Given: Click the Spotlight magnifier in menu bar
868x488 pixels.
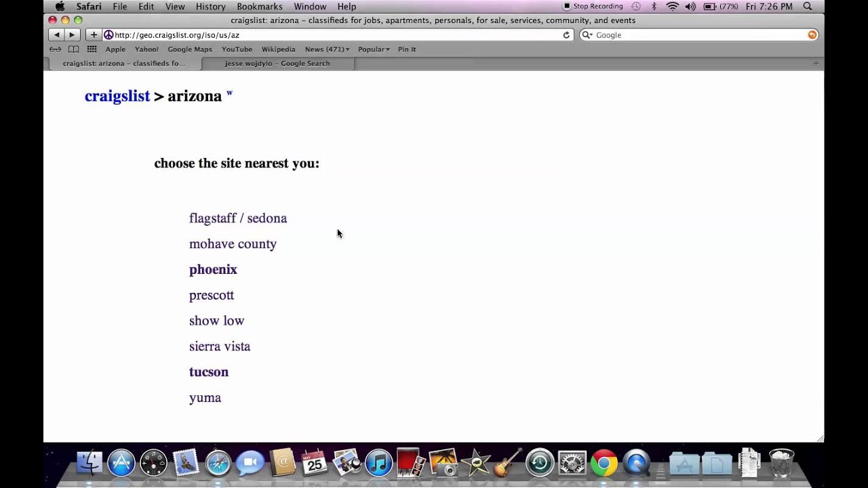Looking at the screenshot, I should (808, 6).
